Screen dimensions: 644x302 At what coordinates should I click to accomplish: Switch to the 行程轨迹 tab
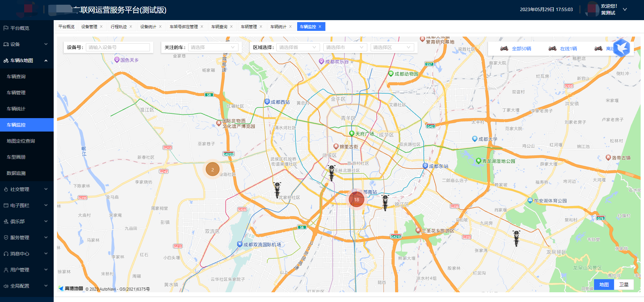coord(119,27)
